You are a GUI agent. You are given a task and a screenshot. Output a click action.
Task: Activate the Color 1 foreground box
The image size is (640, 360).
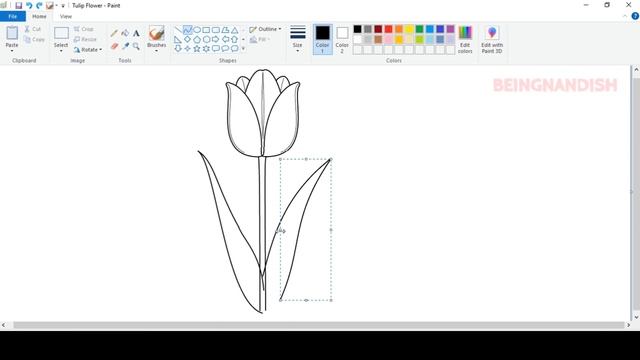(322, 39)
